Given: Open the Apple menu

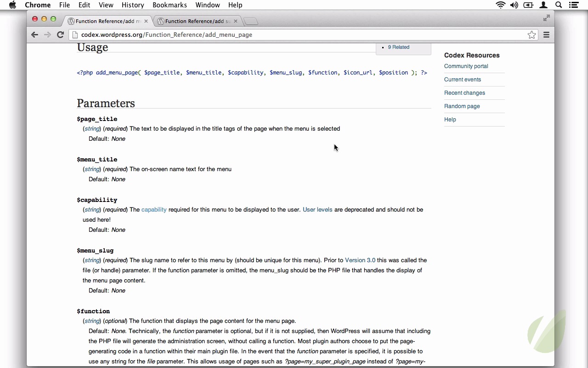Looking at the screenshot, I should pyautogui.click(x=12, y=5).
